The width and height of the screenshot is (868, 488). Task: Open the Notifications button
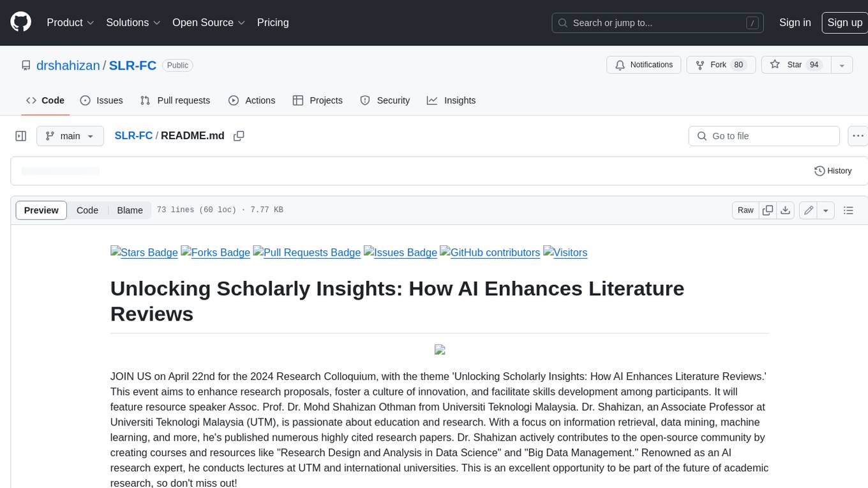tap(643, 65)
